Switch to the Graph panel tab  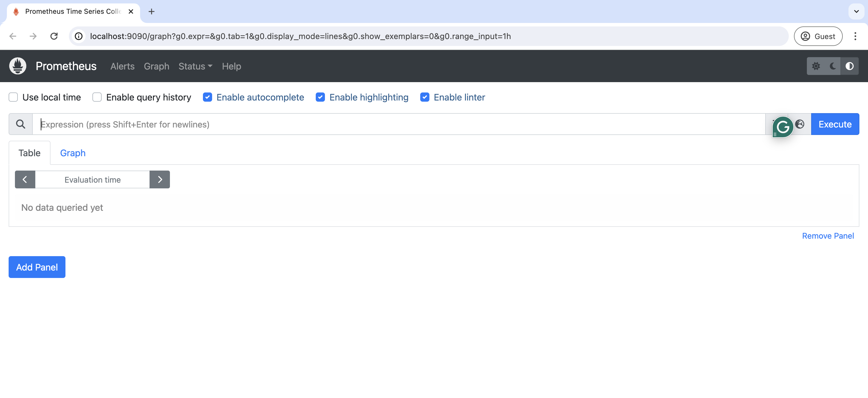[x=73, y=153]
